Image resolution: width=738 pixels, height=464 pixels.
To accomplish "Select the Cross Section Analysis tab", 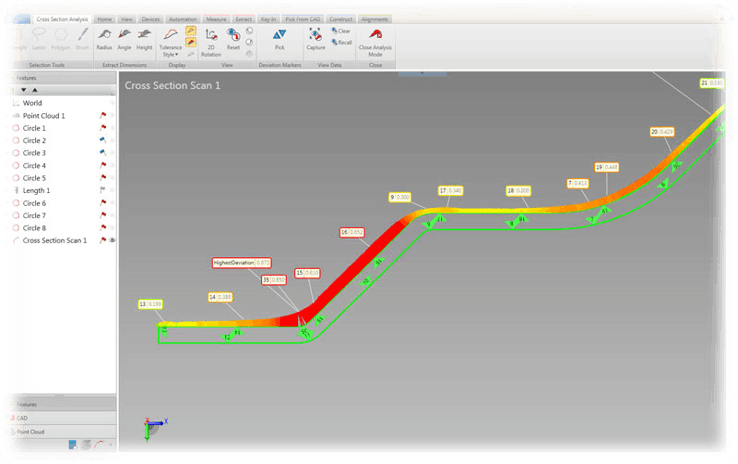I will [62, 19].
